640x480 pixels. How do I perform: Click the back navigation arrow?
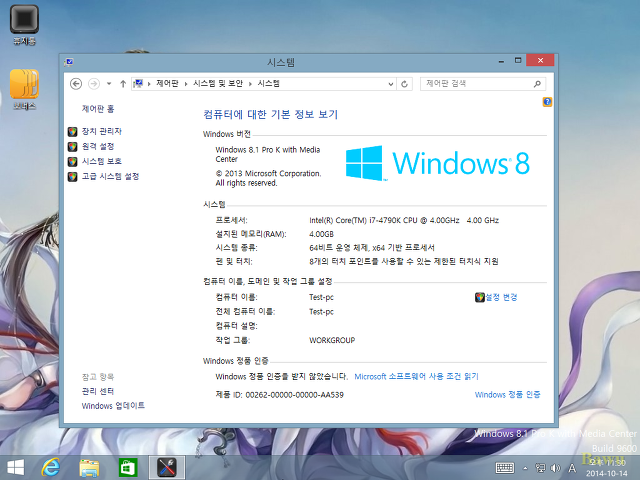click(x=76, y=84)
